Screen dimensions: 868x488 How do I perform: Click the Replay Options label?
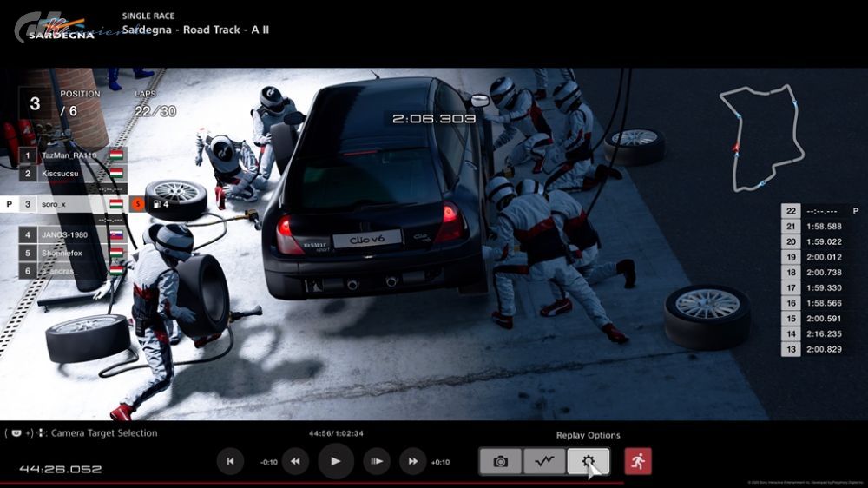point(588,435)
